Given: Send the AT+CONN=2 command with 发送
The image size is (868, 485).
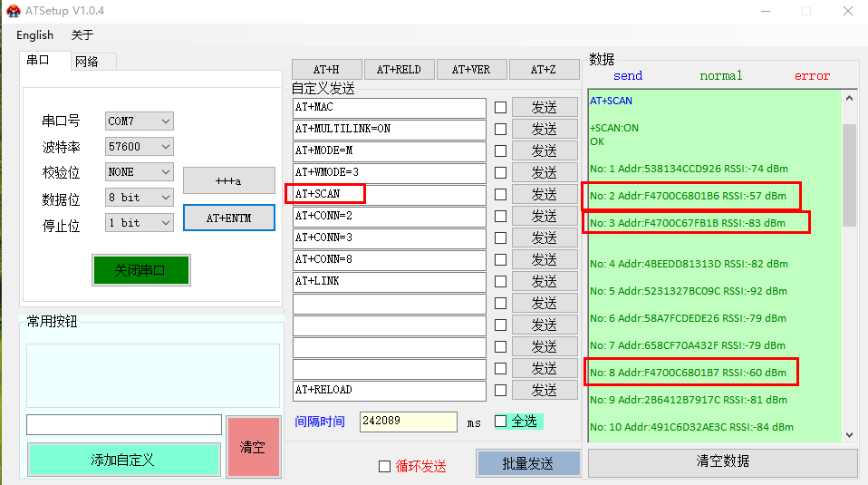Looking at the screenshot, I should pyautogui.click(x=544, y=216).
